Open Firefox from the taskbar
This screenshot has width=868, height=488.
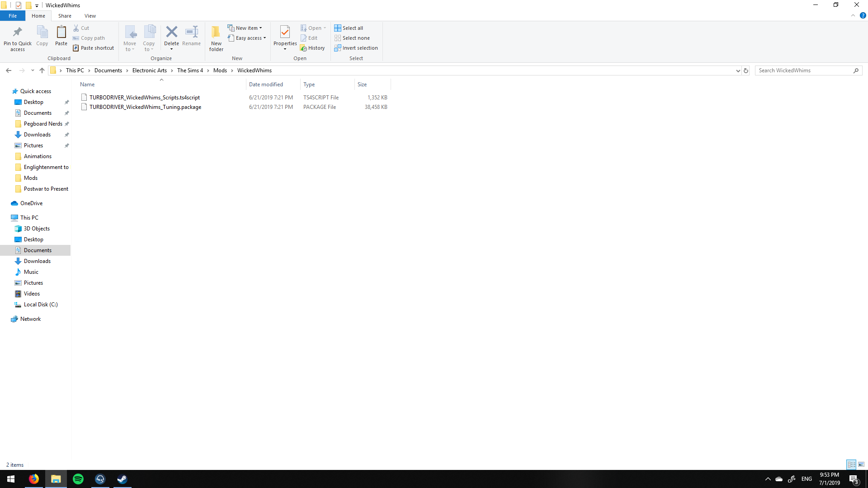coord(34,479)
